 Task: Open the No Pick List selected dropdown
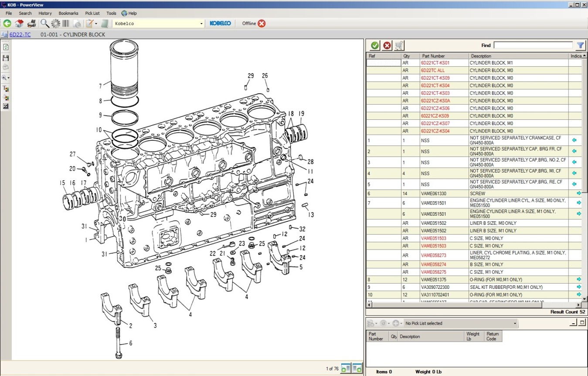pos(515,323)
